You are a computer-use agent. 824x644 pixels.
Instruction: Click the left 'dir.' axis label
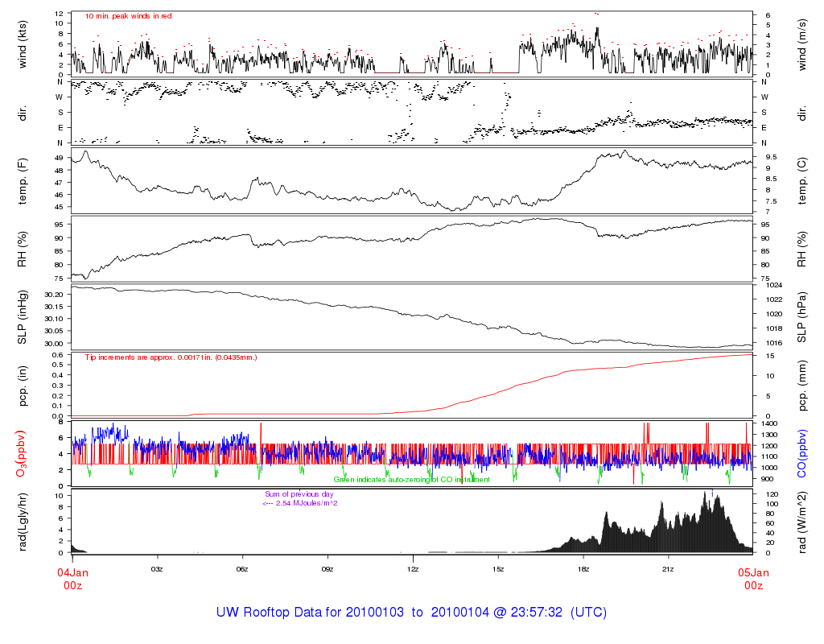click(x=22, y=113)
